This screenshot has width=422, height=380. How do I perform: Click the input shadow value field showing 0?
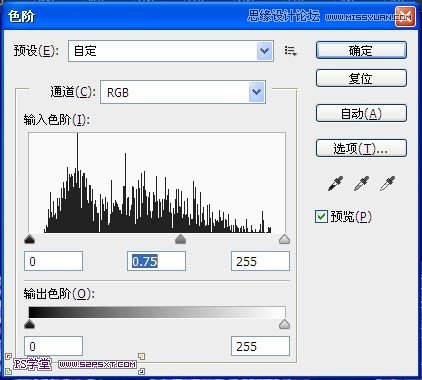[x=53, y=261]
